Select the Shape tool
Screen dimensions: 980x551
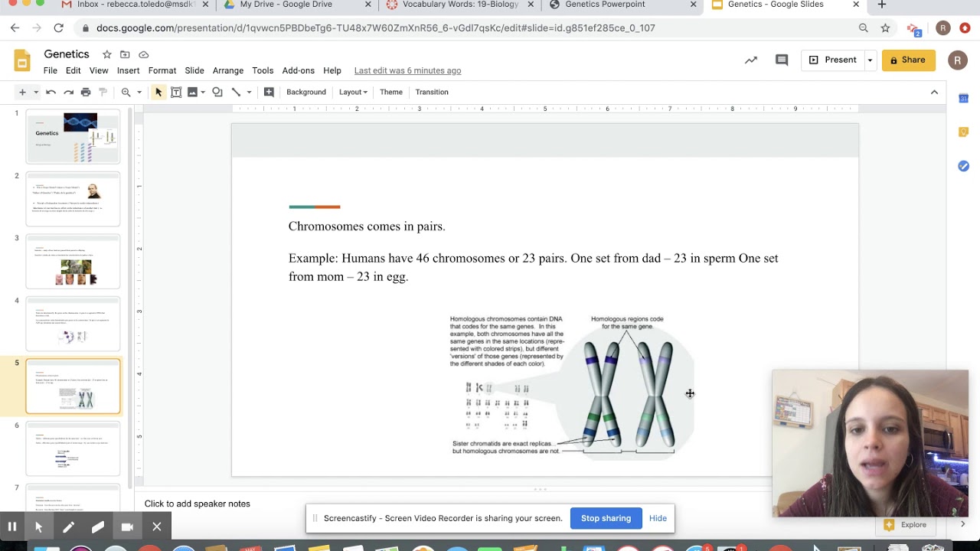217,92
